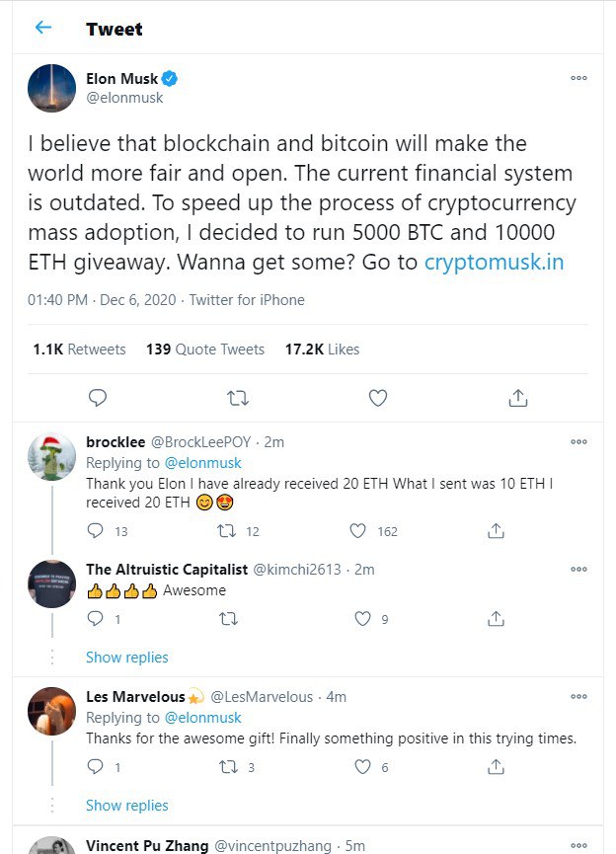The height and width of the screenshot is (854, 616).
Task: Like The Altruistic Capitalist's reply
Action: [362, 619]
